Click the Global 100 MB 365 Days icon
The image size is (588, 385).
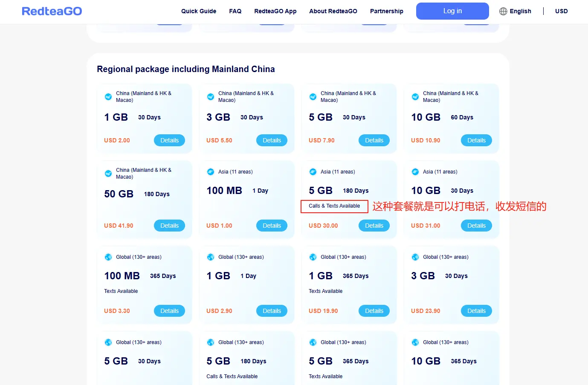[x=108, y=257]
